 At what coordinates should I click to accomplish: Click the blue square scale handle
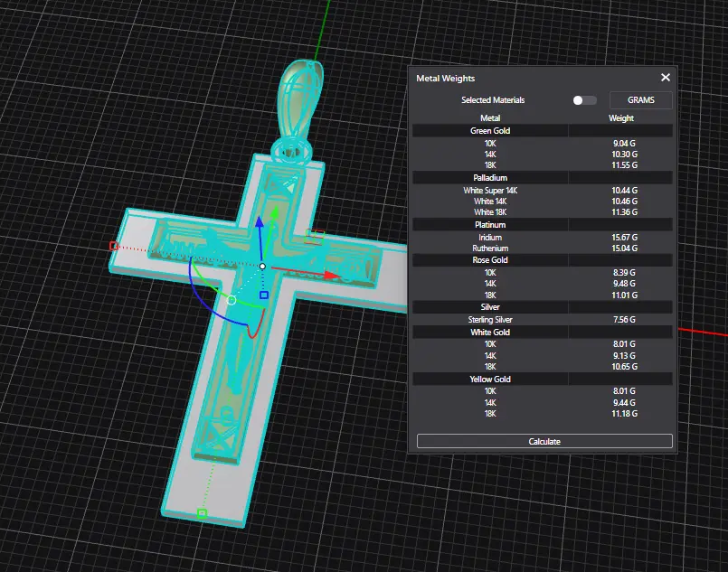tap(264, 295)
